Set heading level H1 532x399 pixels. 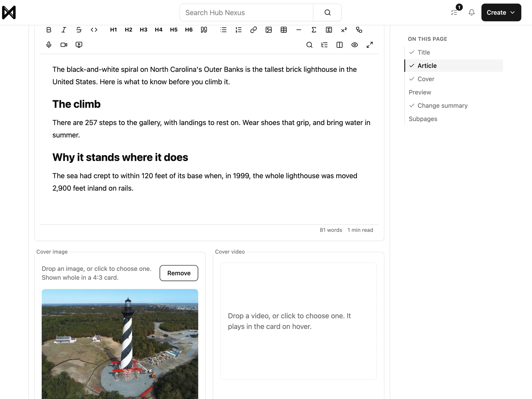coord(113,30)
